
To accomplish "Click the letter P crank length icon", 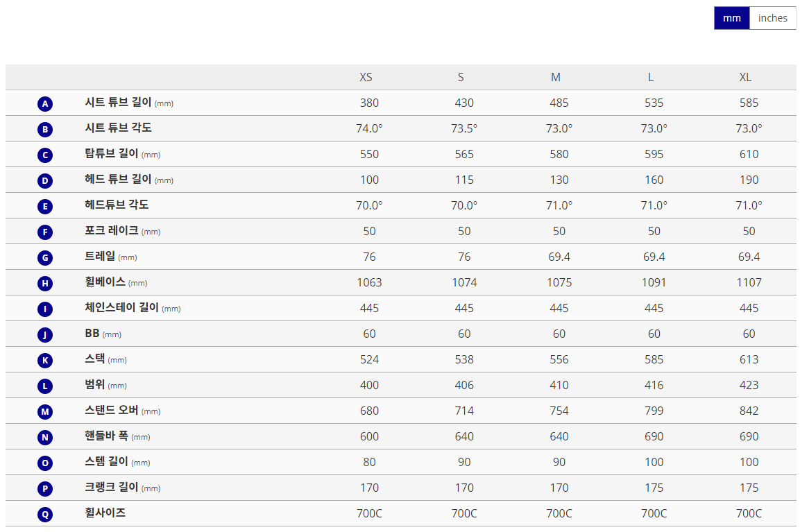I will [45, 489].
